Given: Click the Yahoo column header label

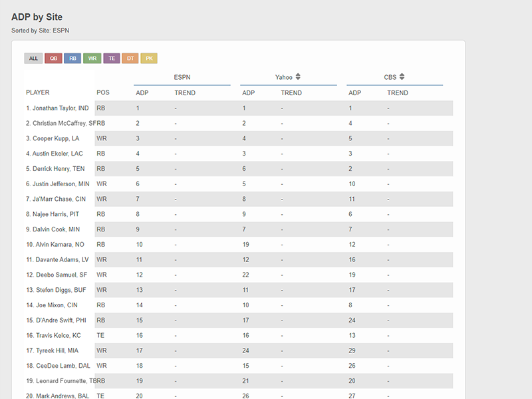Looking at the screenshot, I should [x=284, y=77].
